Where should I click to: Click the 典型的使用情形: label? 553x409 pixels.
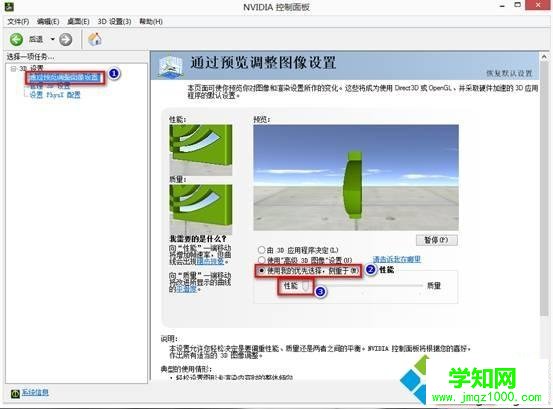(x=186, y=369)
